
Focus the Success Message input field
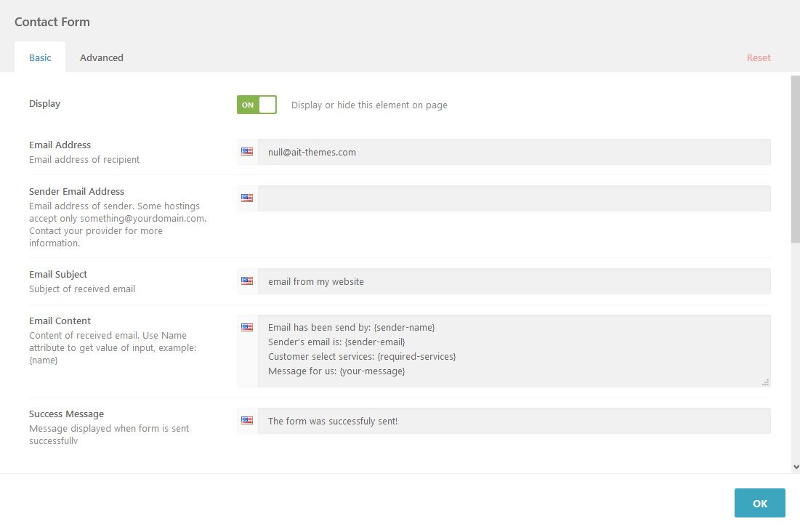pyautogui.click(x=514, y=421)
